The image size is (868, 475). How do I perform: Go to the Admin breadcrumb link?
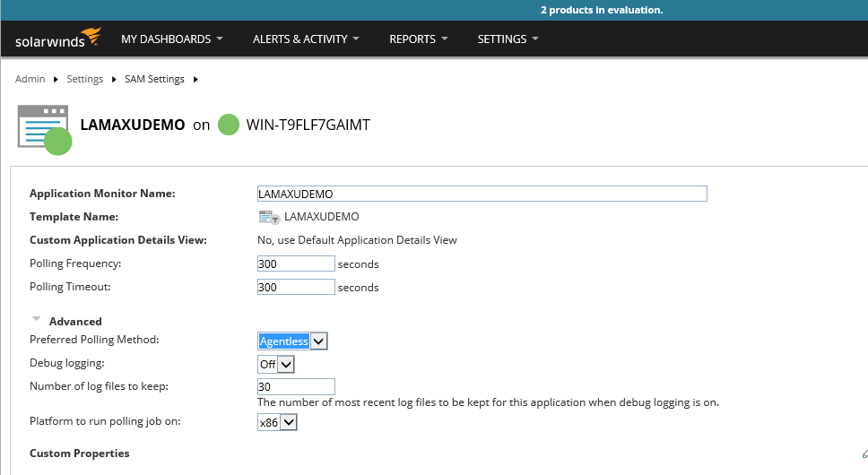[x=30, y=80]
